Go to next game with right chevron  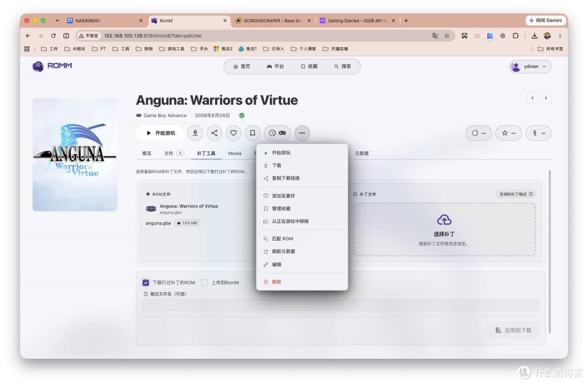(546, 98)
